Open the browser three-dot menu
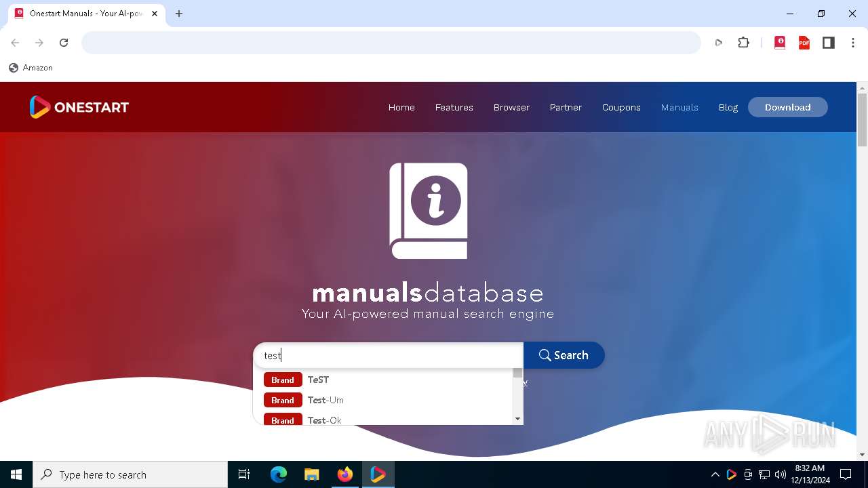Viewport: 868px width, 488px height. (x=853, y=43)
